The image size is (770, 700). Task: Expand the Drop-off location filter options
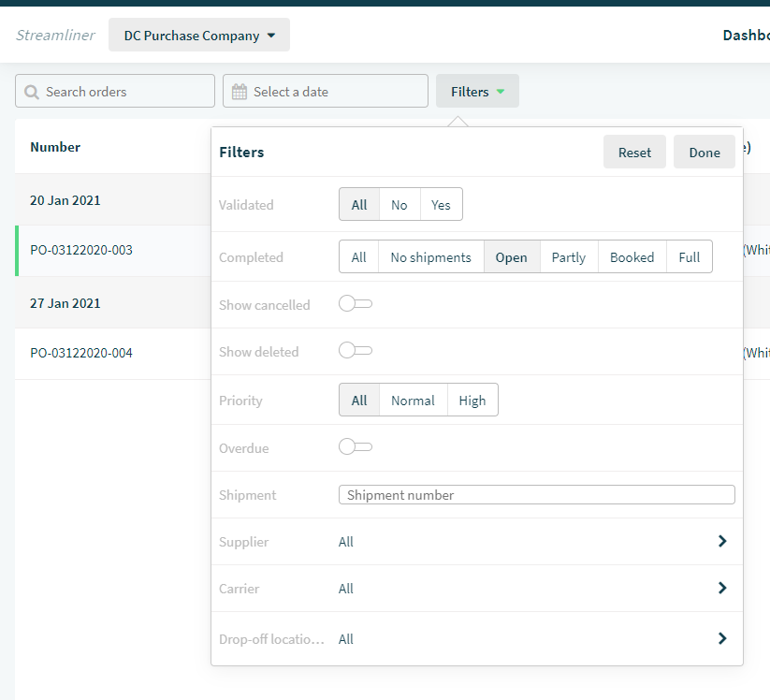point(721,638)
